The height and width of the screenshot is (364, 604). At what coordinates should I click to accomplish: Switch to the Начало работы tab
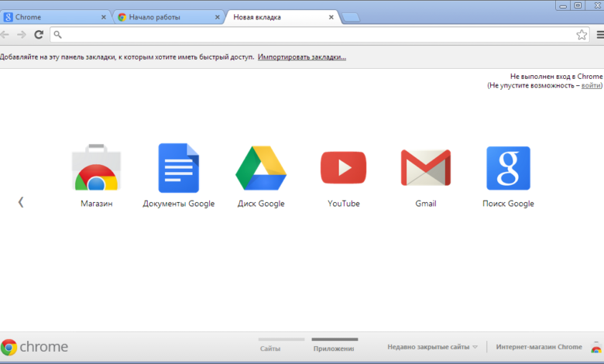tap(166, 17)
